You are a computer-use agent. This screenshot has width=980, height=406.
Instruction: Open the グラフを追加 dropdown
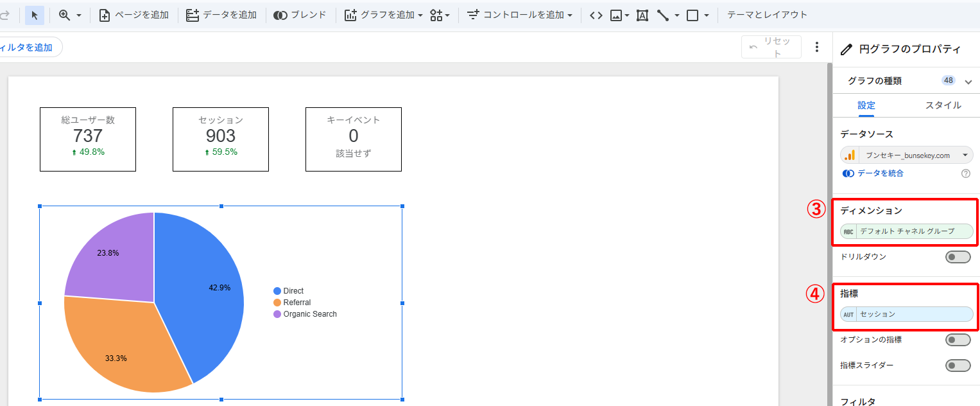[x=383, y=14]
